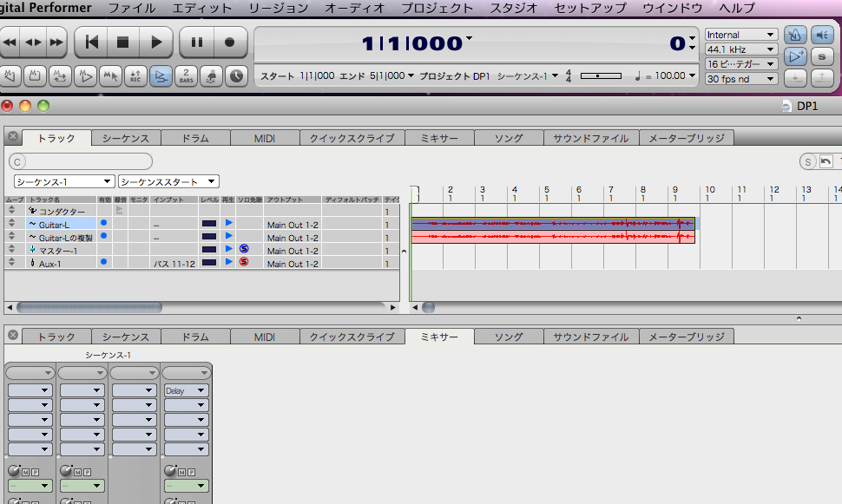Open the tempo 100.00 dropdown arrow
Image resolution: width=842 pixels, height=504 pixels.
pyautogui.click(x=692, y=75)
